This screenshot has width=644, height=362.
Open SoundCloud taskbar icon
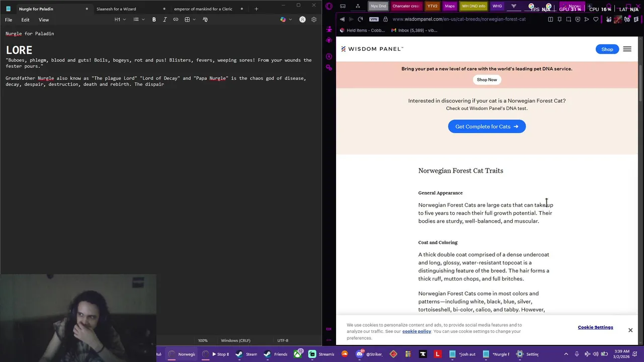click(344, 354)
